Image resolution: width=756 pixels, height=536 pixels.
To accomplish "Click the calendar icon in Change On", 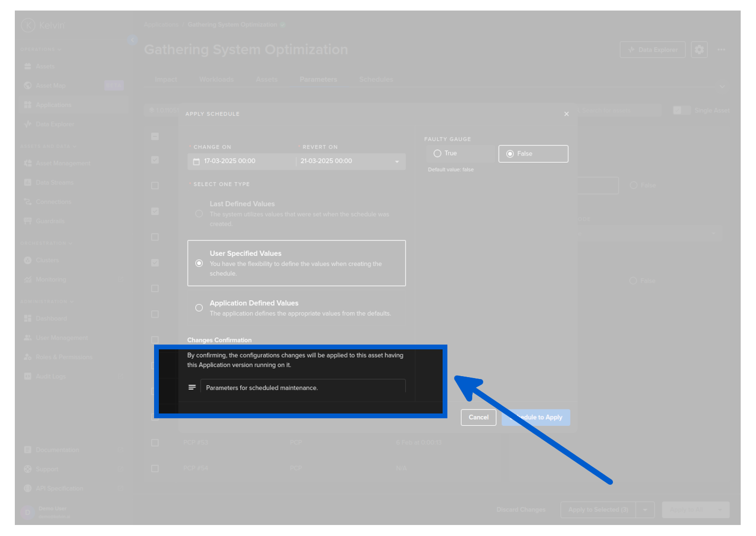I will pos(196,161).
